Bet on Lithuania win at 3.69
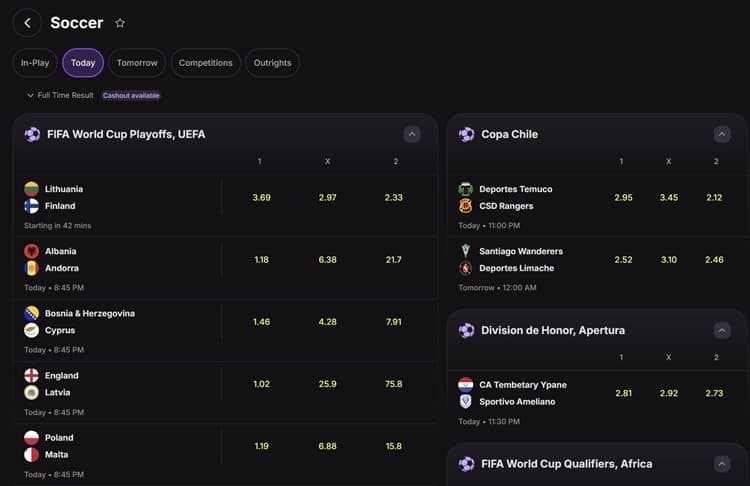The width and height of the screenshot is (750, 486). point(262,198)
